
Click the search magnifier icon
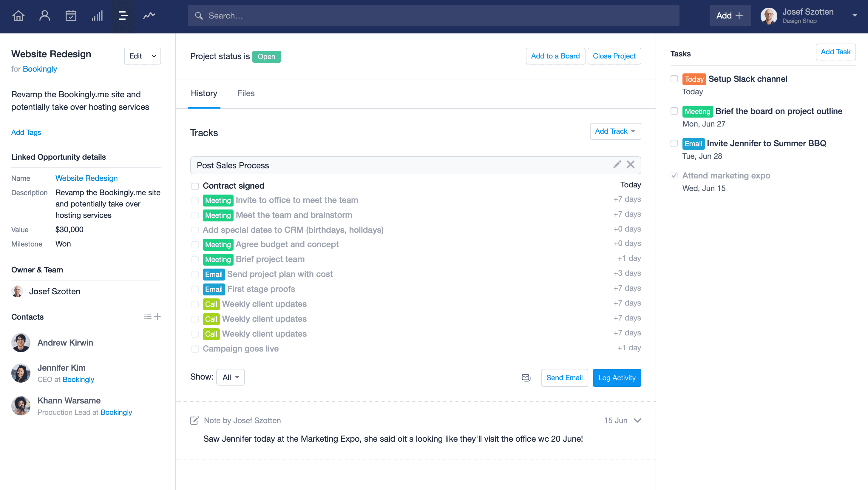click(199, 16)
